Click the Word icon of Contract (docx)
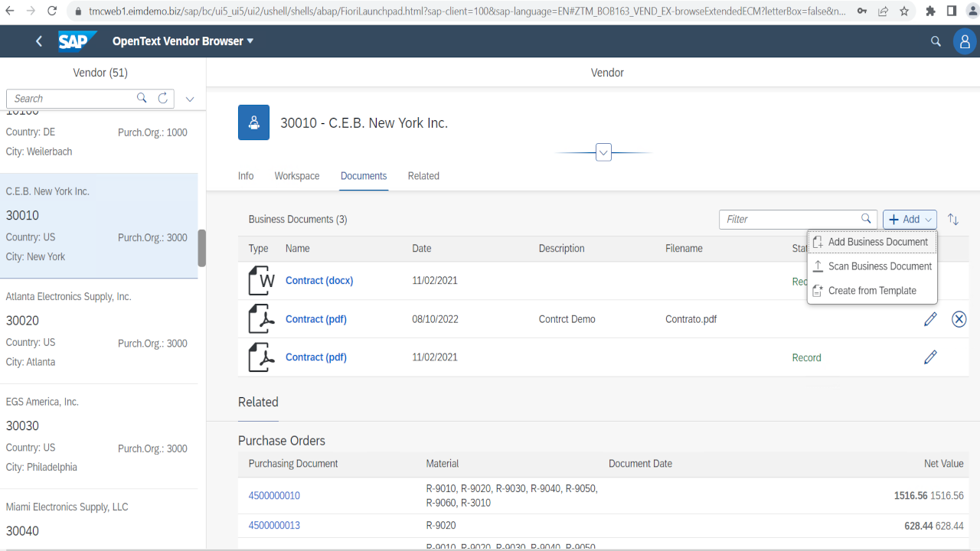 pos(262,281)
